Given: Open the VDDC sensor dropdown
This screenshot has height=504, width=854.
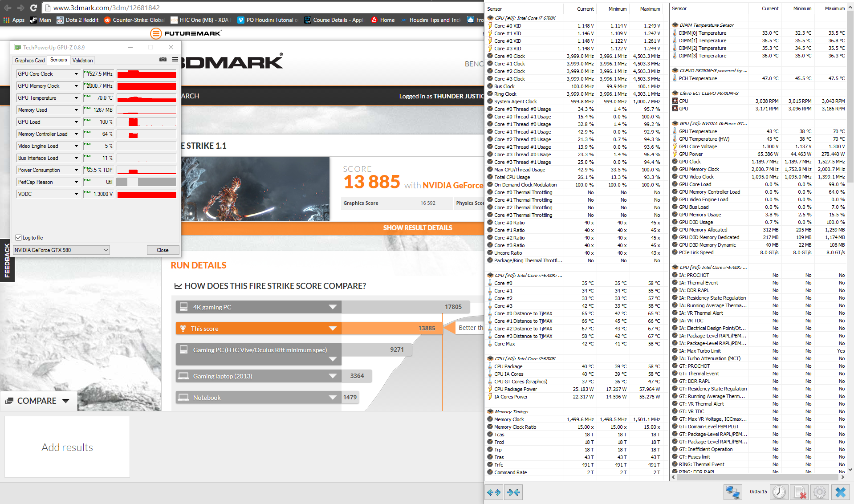Looking at the screenshot, I should click(76, 194).
